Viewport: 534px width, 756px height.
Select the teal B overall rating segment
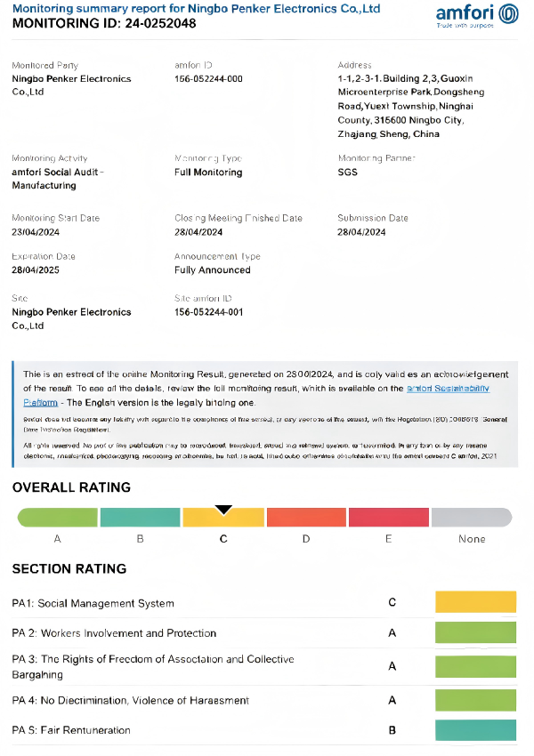[140, 518]
